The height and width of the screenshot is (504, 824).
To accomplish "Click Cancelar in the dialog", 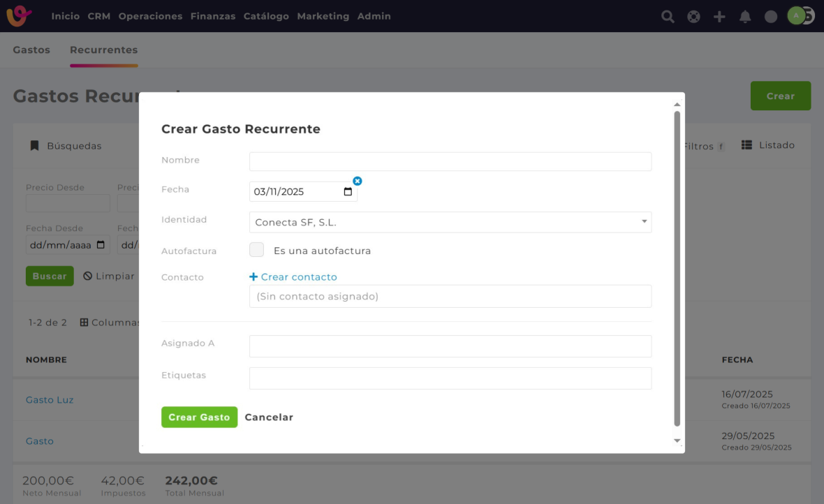I will click(x=269, y=417).
